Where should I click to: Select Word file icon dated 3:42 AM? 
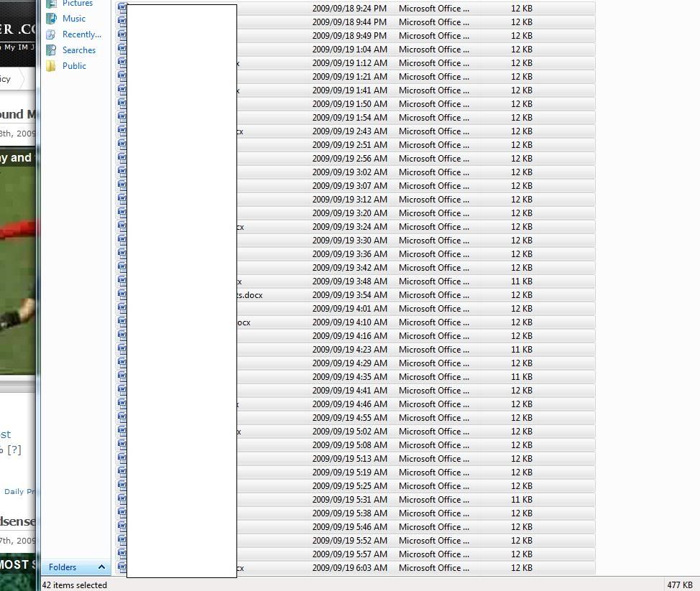[x=121, y=266]
